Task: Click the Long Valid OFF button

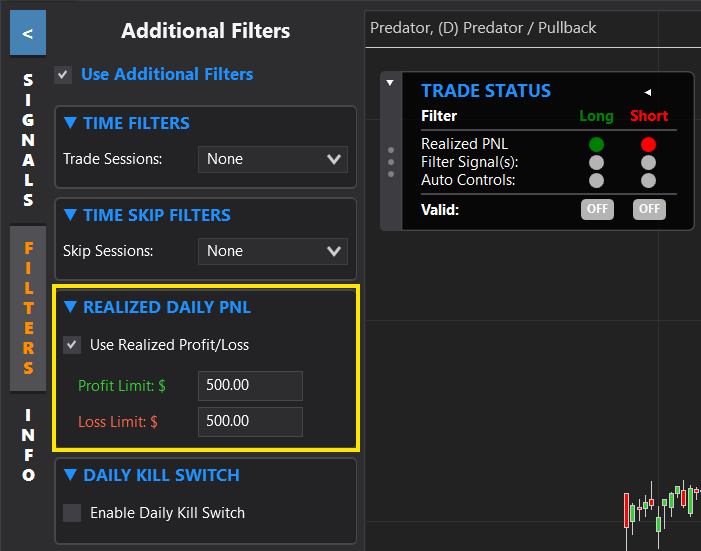Action: click(x=596, y=209)
